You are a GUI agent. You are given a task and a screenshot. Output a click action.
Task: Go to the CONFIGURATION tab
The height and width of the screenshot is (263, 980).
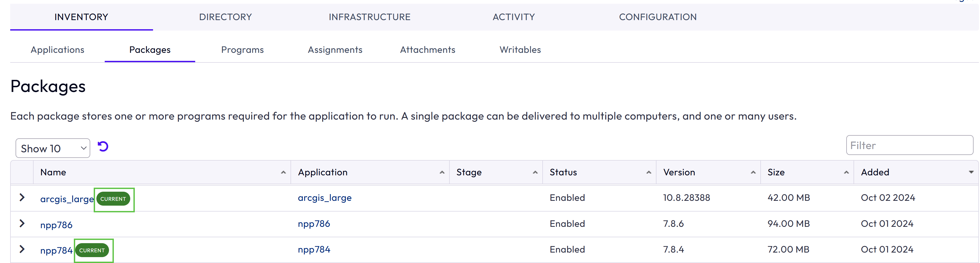tap(658, 17)
